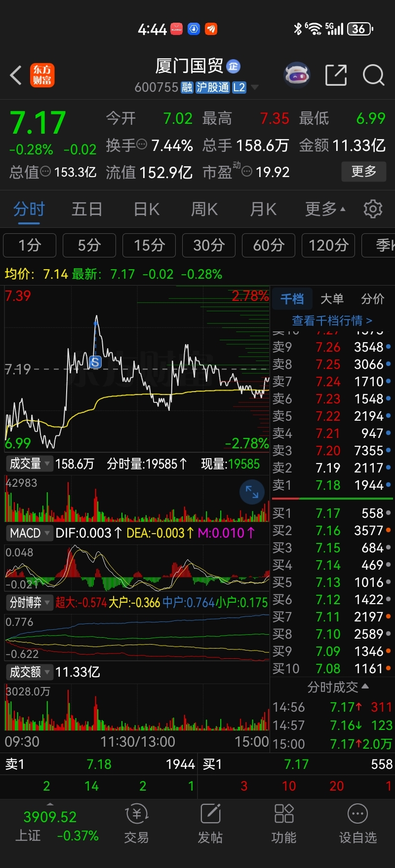Tap the share export icon
The width and height of the screenshot is (395, 868).
(x=336, y=75)
